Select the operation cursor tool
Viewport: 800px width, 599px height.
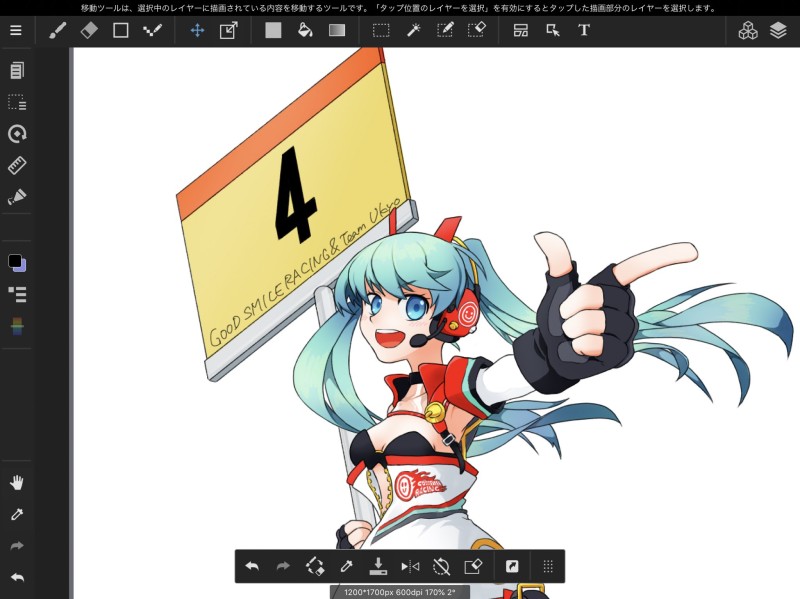pos(553,31)
